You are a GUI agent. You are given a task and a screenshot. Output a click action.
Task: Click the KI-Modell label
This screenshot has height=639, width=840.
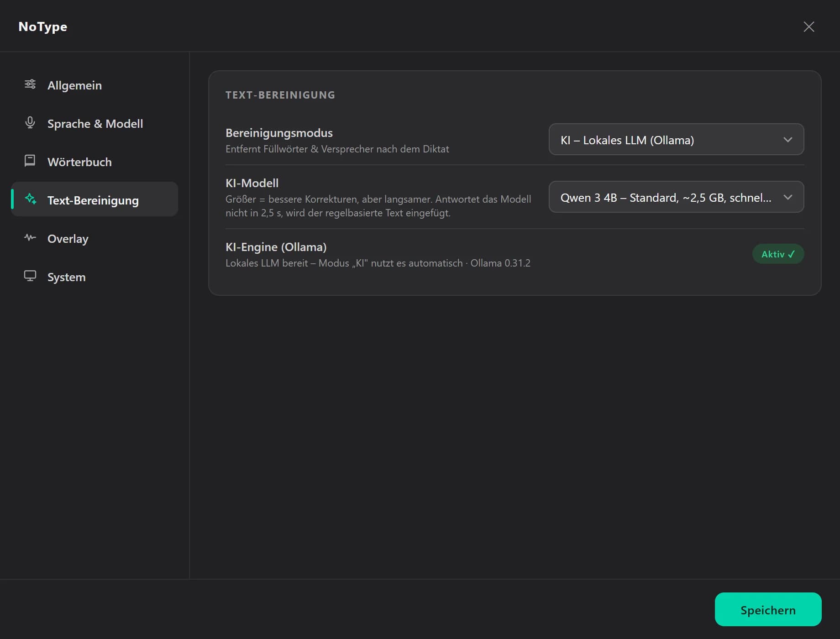point(252,183)
